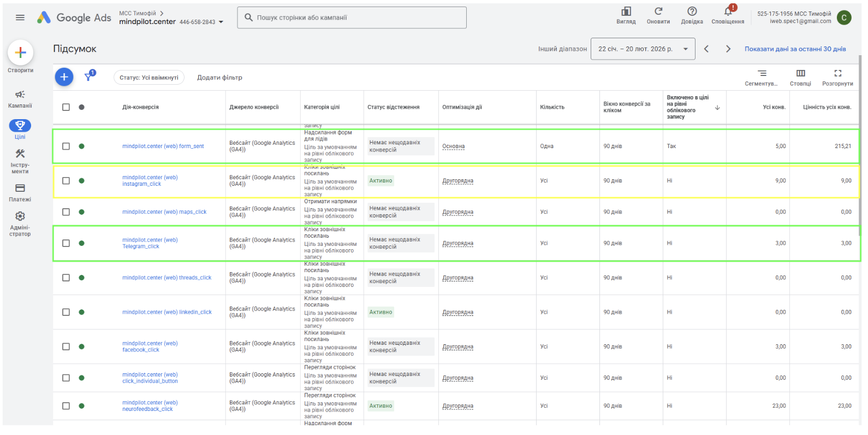Open the filter funnel icon
The image size is (868, 435).
pos(89,77)
